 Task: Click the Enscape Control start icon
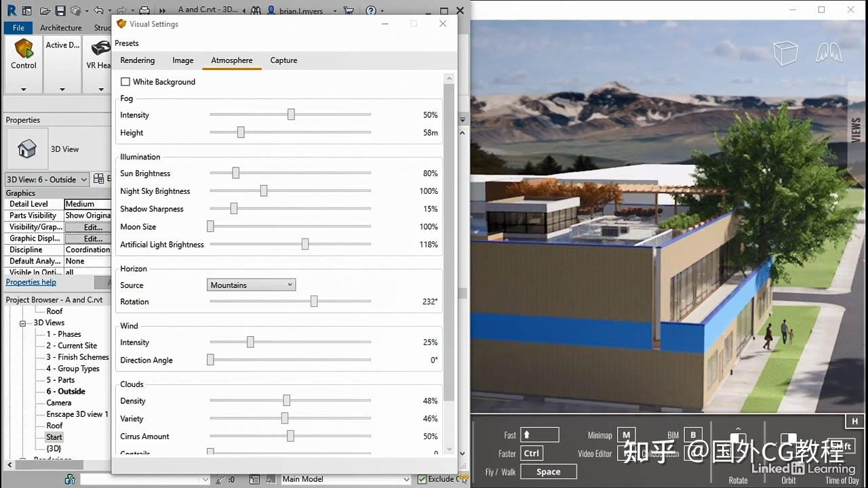point(24,49)
